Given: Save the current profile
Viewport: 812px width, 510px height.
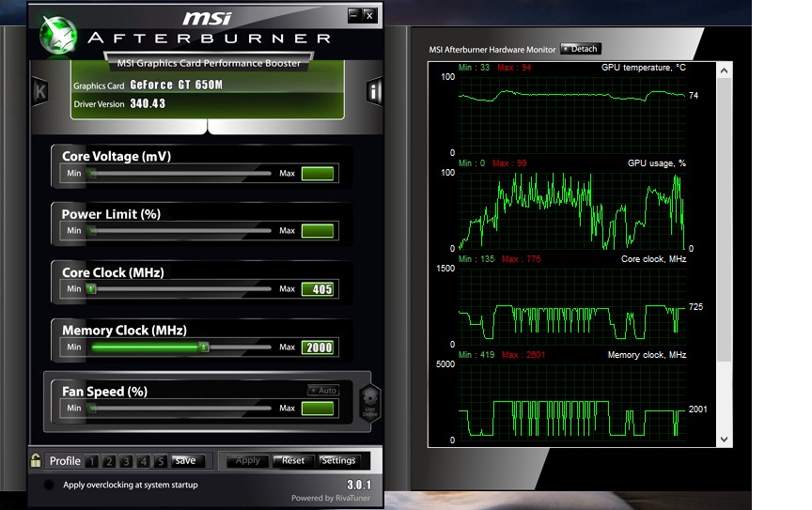Looking at the screenshot, I should click(187, 461).
